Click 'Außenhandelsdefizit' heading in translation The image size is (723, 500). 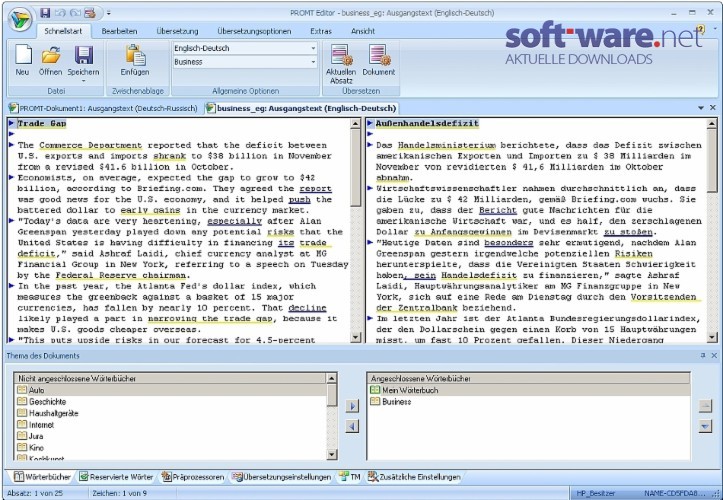pyautogui.click(x=427, y=123)
